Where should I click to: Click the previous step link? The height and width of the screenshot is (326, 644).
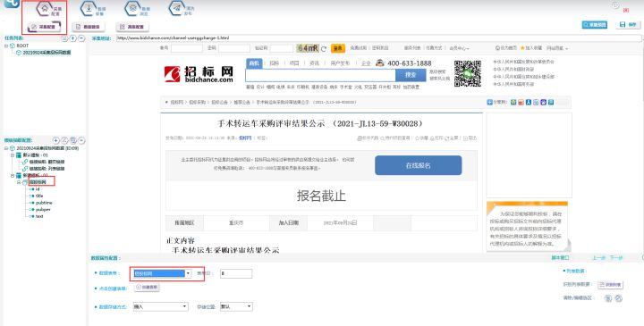[598, 258]
